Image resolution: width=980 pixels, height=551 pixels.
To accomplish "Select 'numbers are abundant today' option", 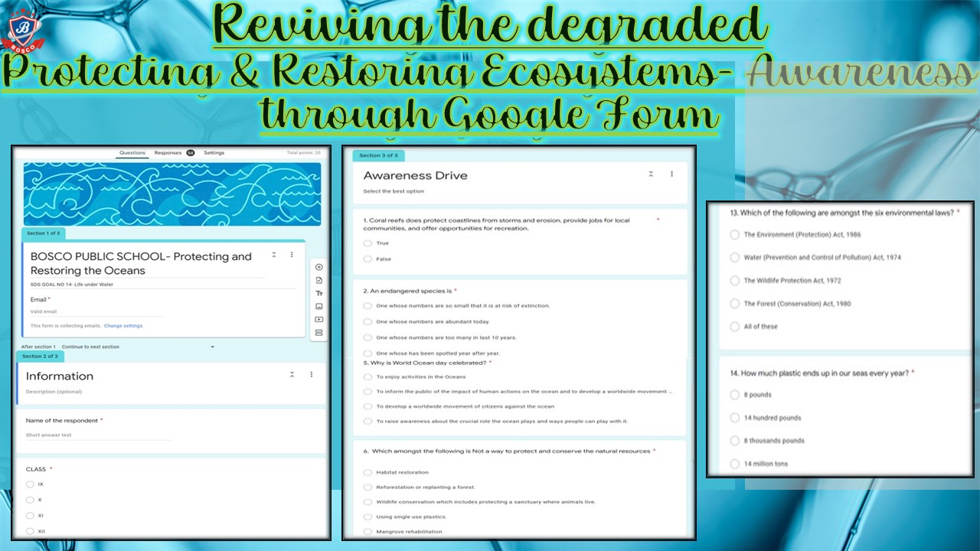I will click(367, 322).
